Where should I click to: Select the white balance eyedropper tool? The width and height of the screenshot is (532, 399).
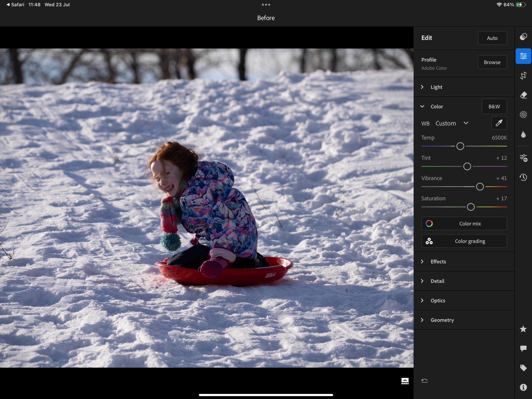pos(499,123)
